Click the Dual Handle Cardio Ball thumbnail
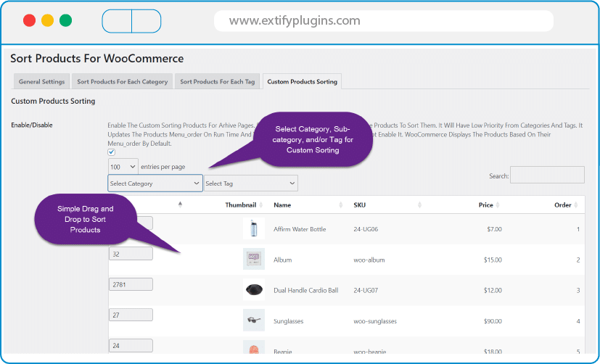Viewport: 600px width, 364px height. [x=253, y=290]
